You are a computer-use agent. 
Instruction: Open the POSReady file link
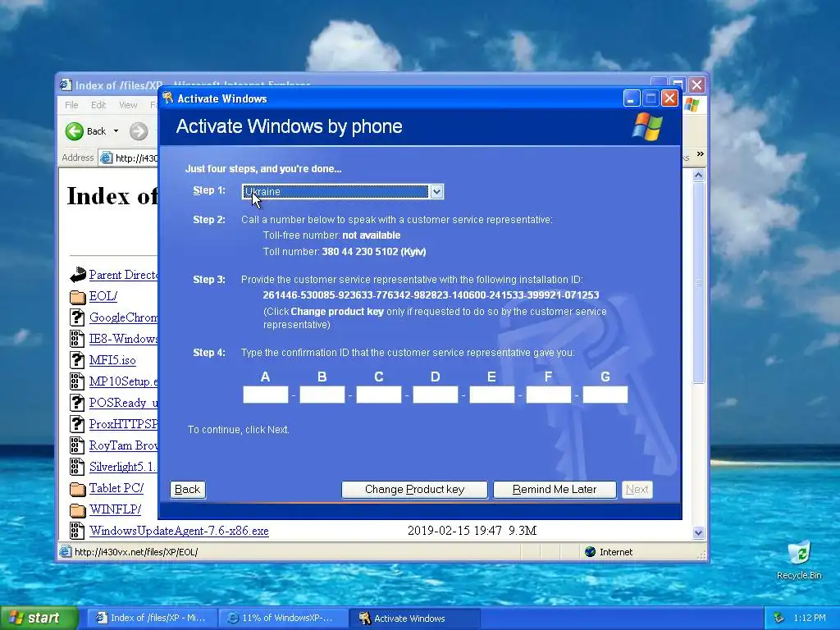(123, 403)
